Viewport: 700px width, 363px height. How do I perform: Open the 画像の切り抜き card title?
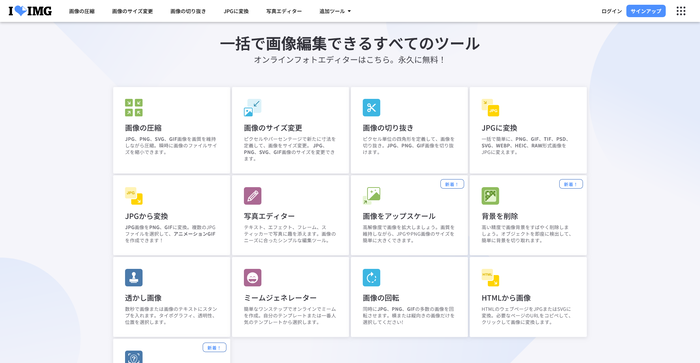[388, 128]
